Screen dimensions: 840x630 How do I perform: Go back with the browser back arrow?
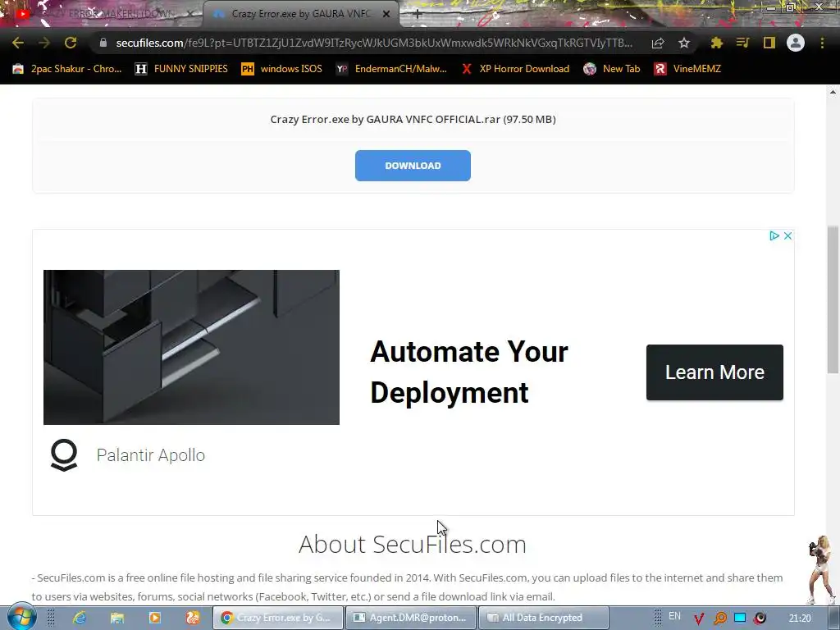pos(18,43)
